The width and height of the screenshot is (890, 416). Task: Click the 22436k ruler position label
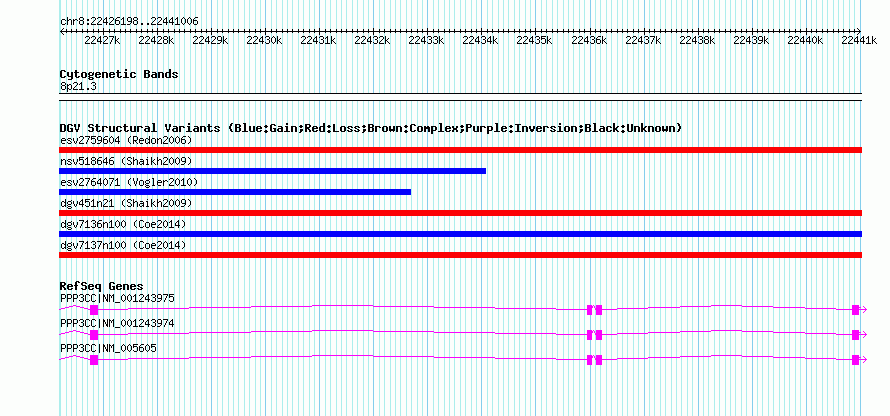589,40
